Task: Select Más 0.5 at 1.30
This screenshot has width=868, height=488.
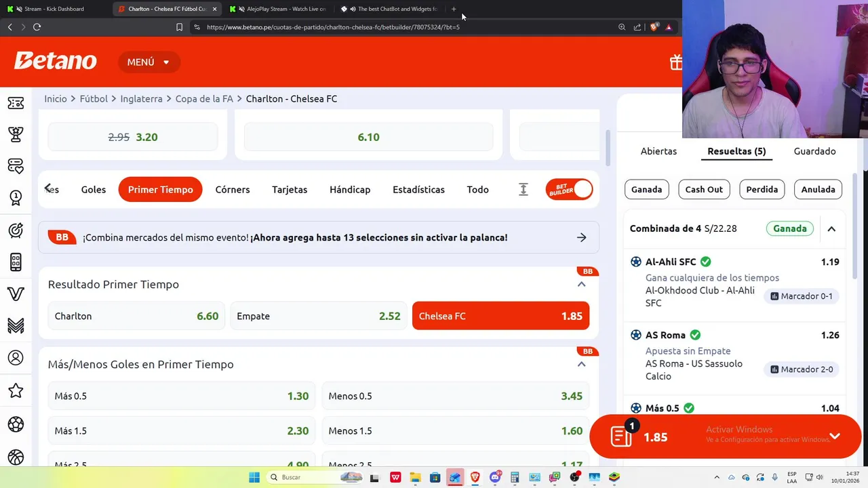Action: [x=182, y=396]
